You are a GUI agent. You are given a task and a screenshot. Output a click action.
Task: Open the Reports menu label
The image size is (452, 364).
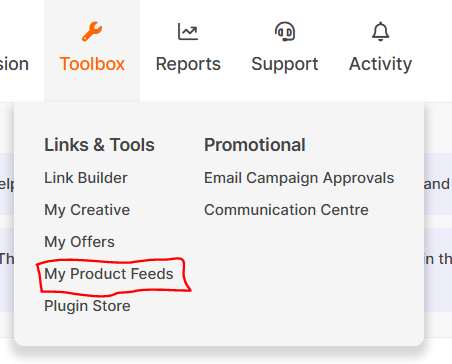pyautogui.click(x=188, y=64)
